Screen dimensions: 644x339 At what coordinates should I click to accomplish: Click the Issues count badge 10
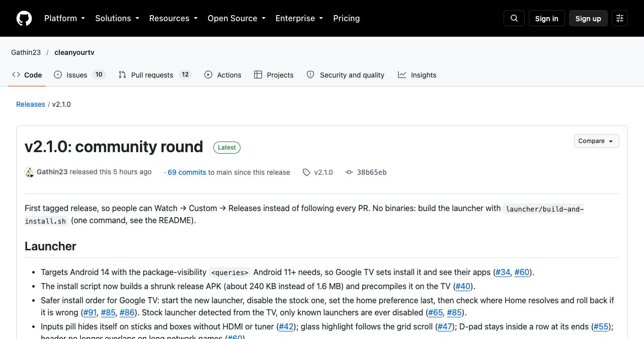click(99, 75)
